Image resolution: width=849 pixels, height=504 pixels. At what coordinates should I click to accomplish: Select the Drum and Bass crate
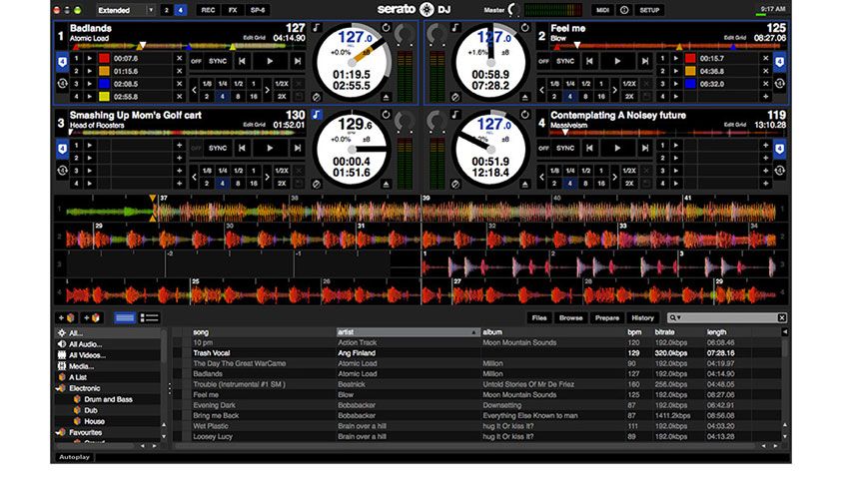pyautogui.click(x=108, y=399)
